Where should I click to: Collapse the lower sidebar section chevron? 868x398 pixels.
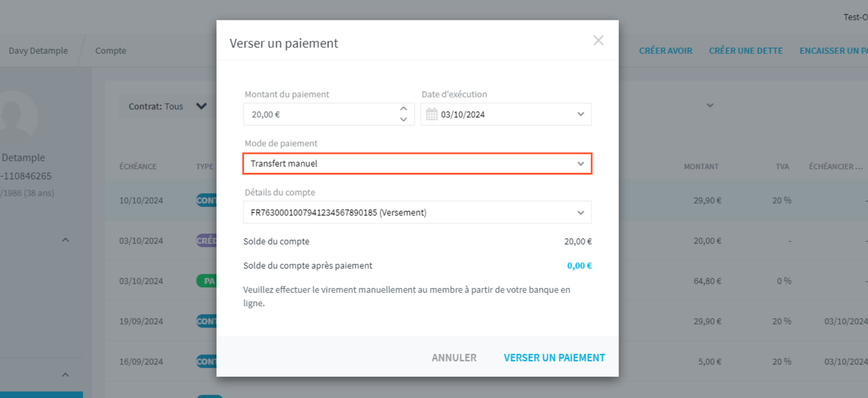65,375
